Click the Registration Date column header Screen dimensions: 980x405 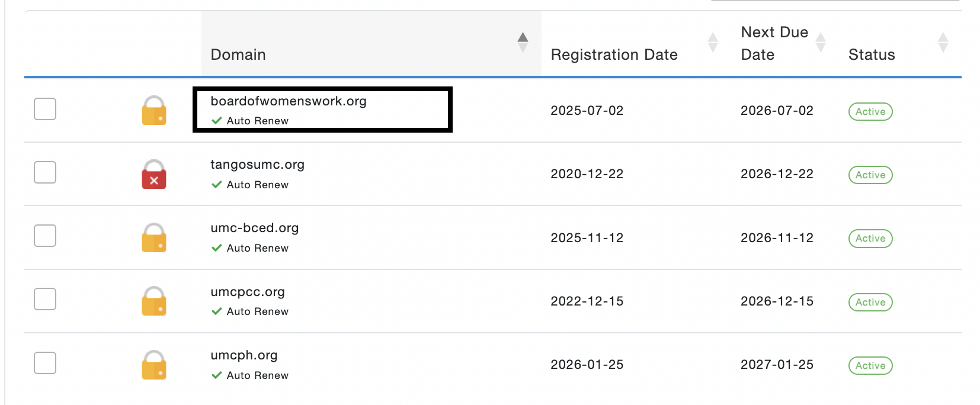point(614,54)
